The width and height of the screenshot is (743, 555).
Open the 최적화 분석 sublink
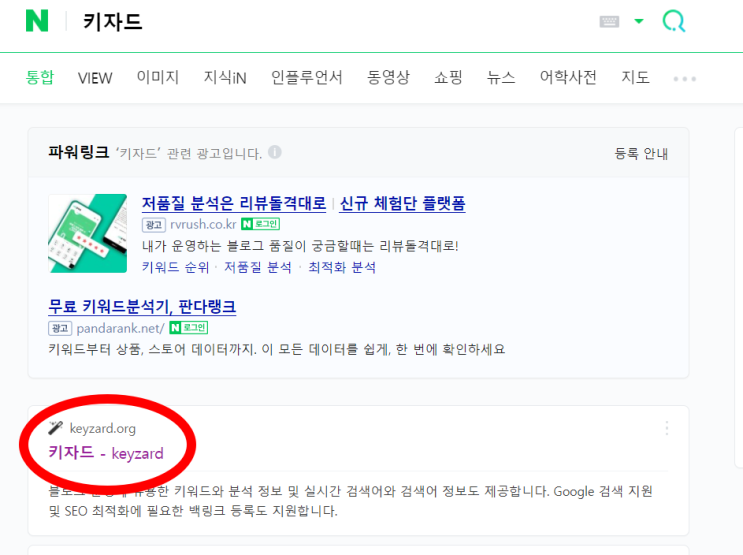tap(342, 267)
